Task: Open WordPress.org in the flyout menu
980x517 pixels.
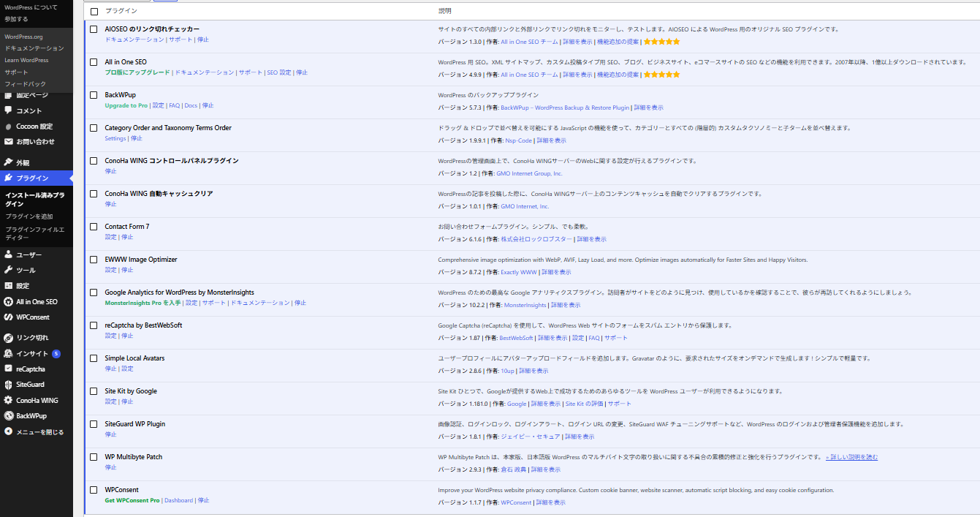Action: point(23,37)
